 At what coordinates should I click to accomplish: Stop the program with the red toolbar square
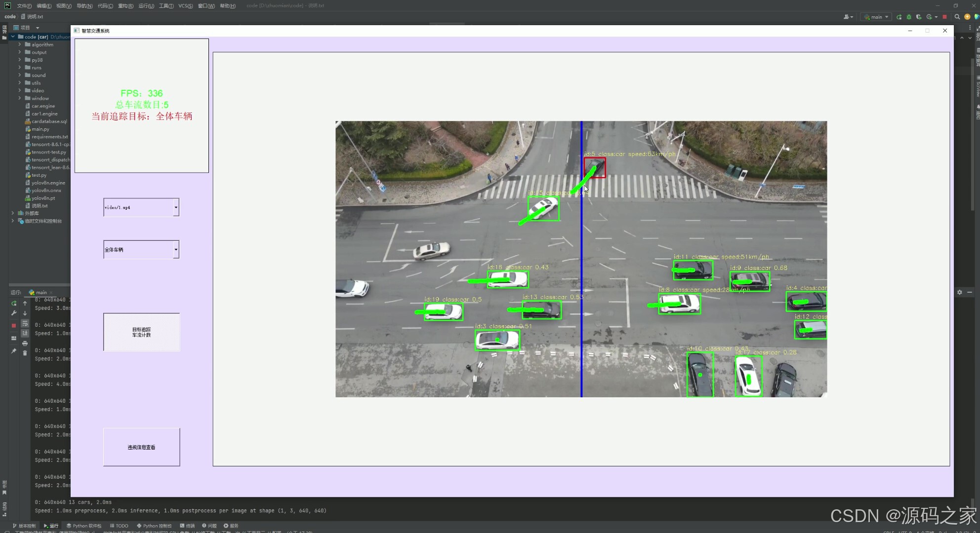pyautogui.click(x=944, y=17)
